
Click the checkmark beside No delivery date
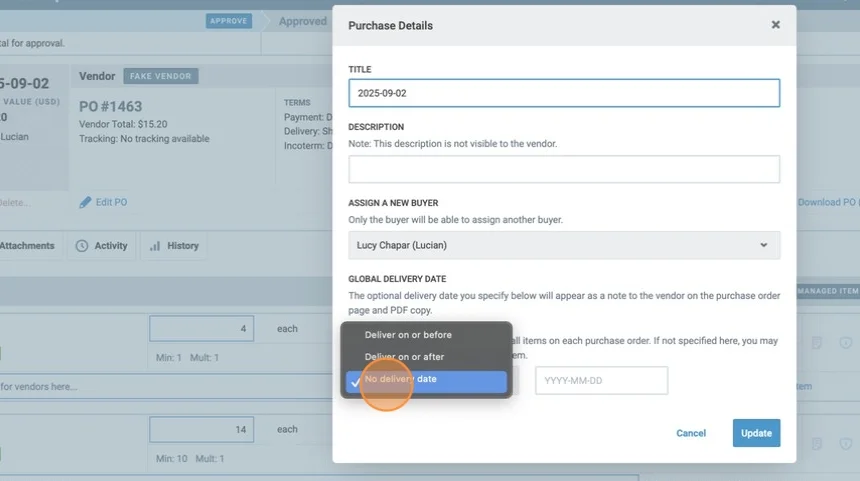(x=355, y=381)
